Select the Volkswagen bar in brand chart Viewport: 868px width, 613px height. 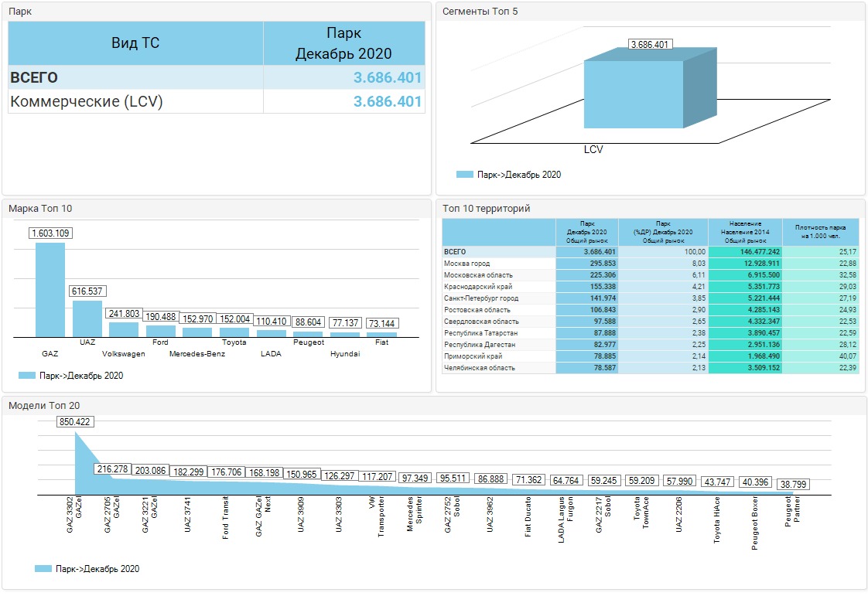124,329
